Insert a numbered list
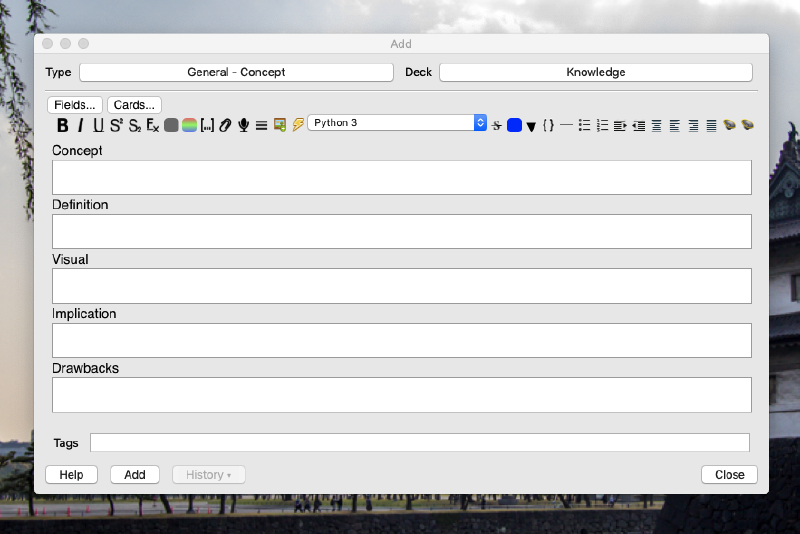The image size is (800, 534). pos(602,125)
